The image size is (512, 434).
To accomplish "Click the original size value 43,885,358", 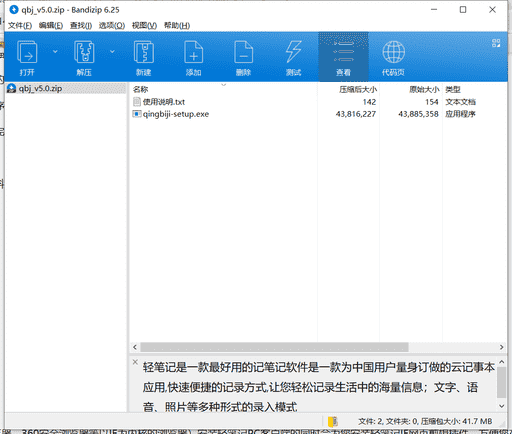I will point(418,114).
